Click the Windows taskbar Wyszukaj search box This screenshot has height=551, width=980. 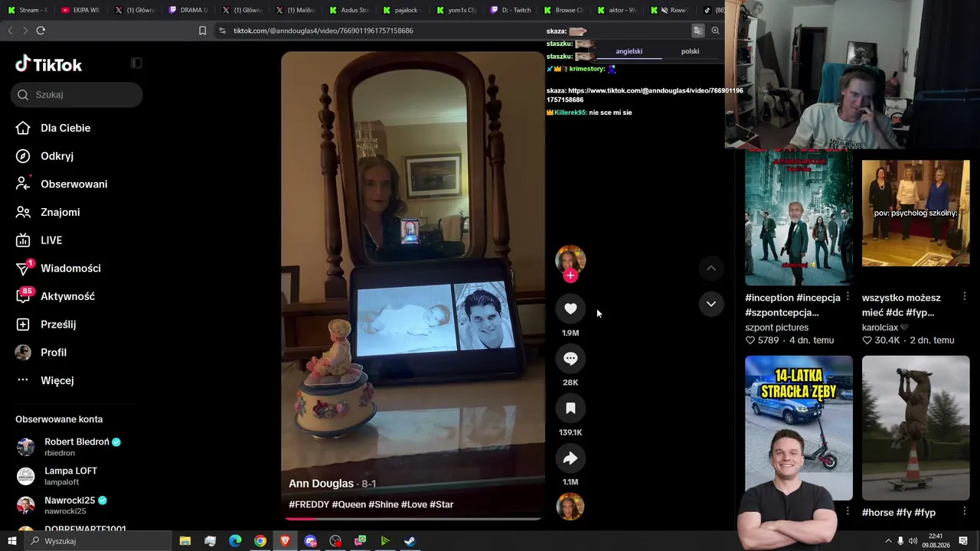click(98, 541)
